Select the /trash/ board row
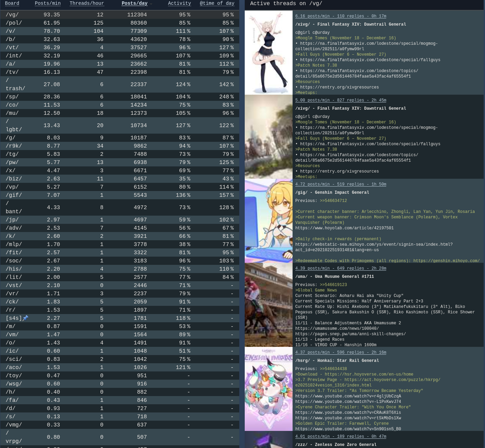 click(120, 84)
